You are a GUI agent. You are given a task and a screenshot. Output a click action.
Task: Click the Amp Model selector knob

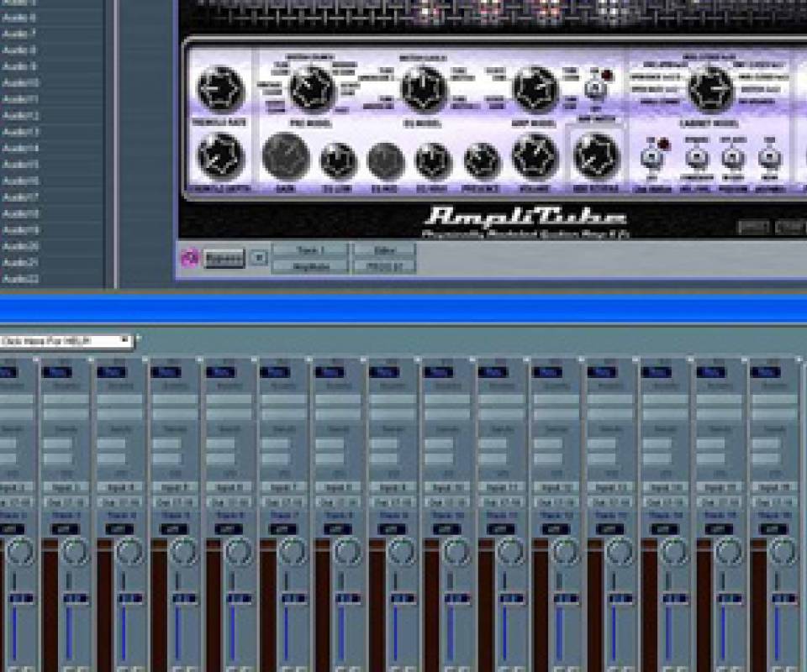point(535,89)
